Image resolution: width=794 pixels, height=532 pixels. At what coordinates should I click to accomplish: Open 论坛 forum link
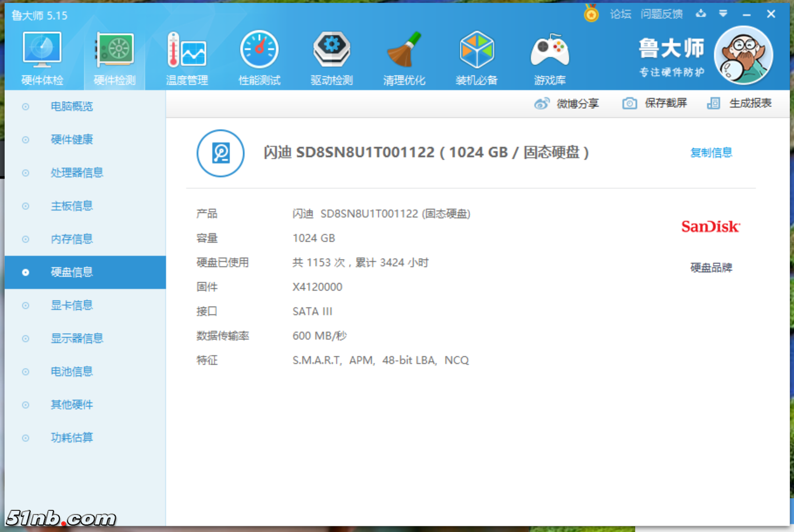click(621, 14)
